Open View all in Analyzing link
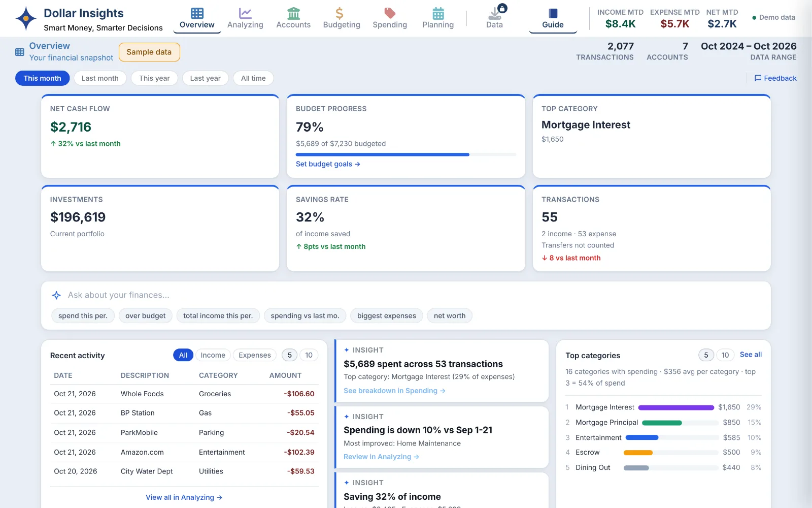 click(x=184, y=497)
